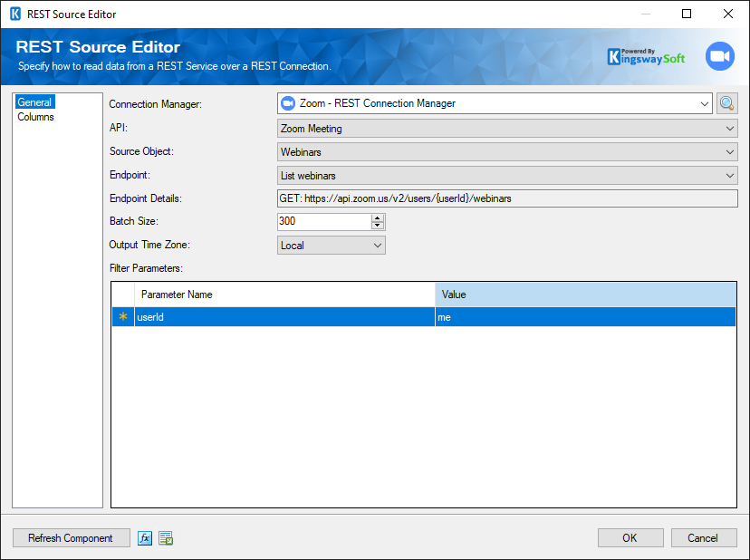Viewport: 750px width, 560px height.
Task: Click the value cell containing me
Action: [585, 317]
